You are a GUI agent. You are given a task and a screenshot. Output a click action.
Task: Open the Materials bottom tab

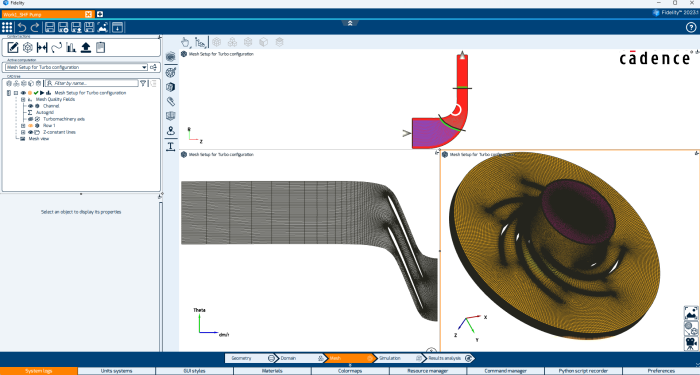(272, 371)
